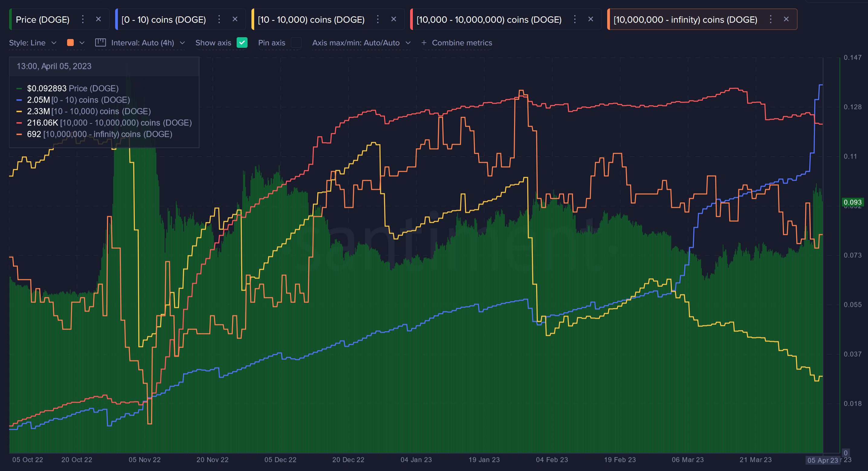Click the 0.093 price axis label

coord(853,202)
